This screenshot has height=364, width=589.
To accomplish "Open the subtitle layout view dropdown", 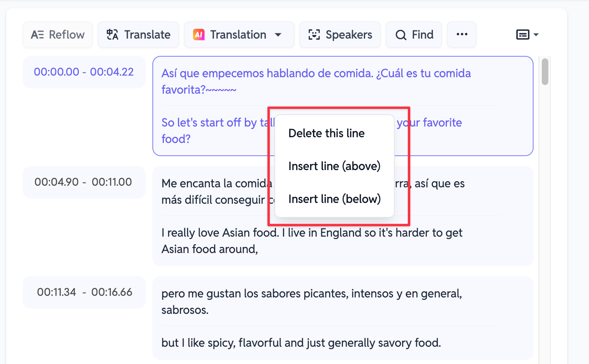I will tap(527, 35).
